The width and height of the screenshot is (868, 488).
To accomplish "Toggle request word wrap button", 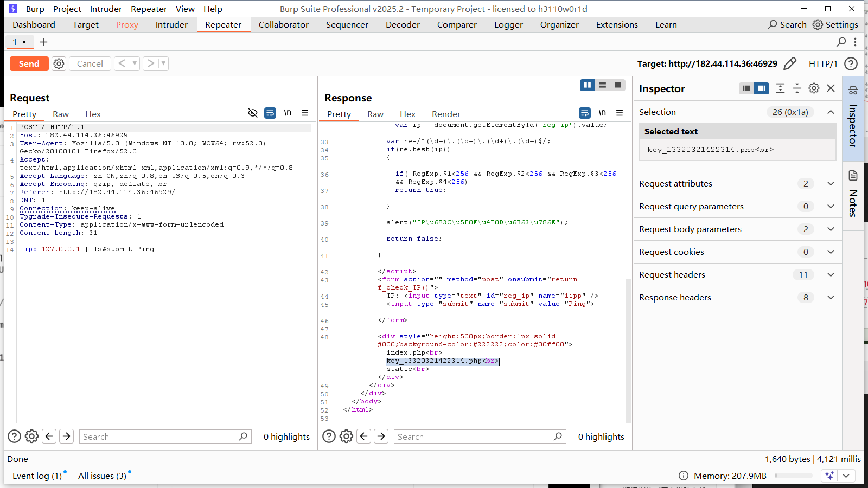I will 270,113.
